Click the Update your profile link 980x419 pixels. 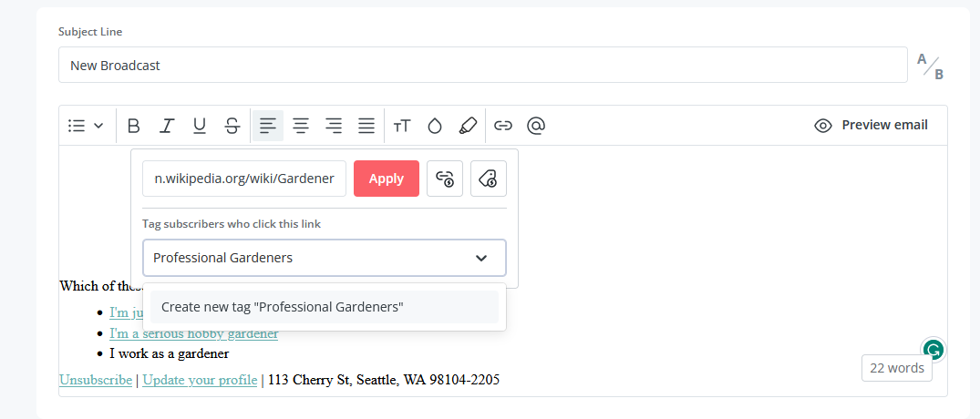tap(200, 380)
